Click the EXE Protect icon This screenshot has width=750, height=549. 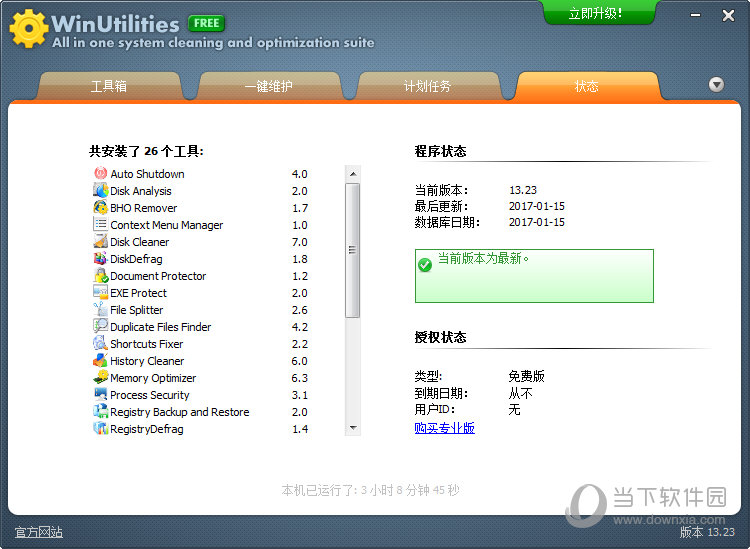[100, 293]
